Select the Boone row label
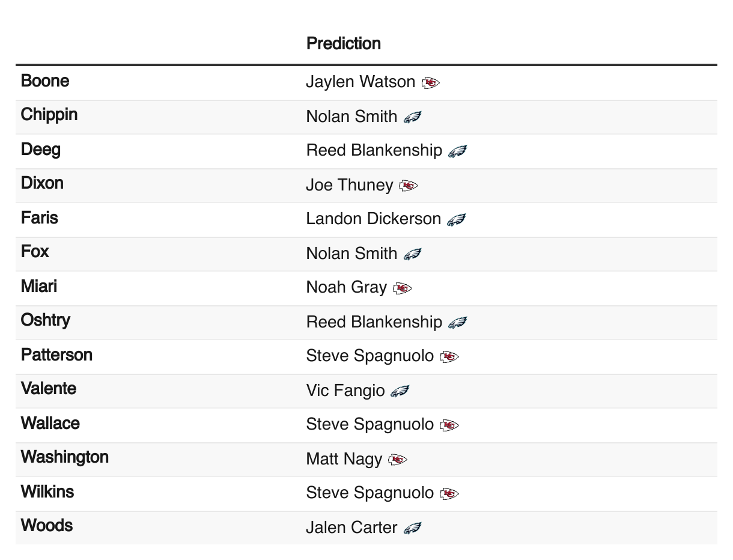 pyautogui.click(x=45, y=81)
